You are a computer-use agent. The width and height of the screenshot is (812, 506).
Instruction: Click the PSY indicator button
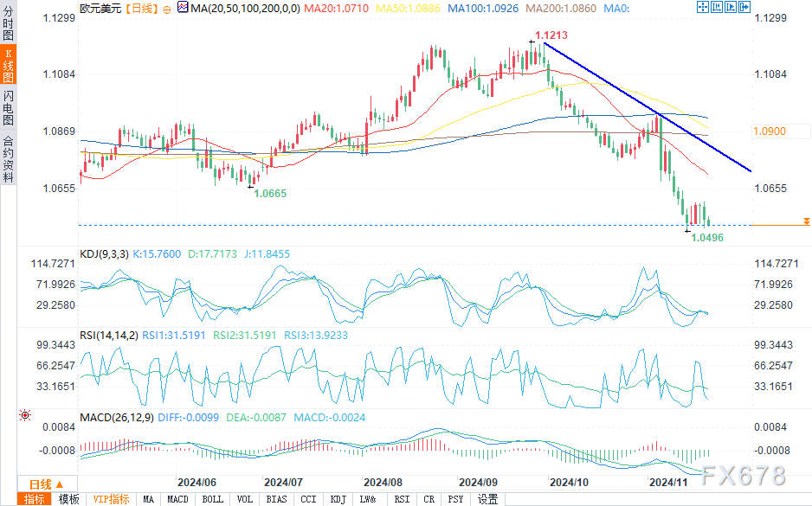[x=455, y=499]
